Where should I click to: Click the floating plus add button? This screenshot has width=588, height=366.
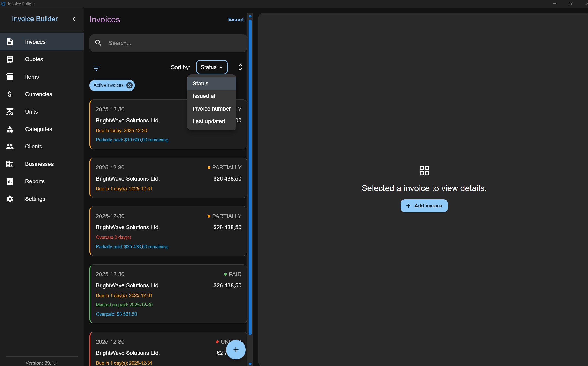236,349
